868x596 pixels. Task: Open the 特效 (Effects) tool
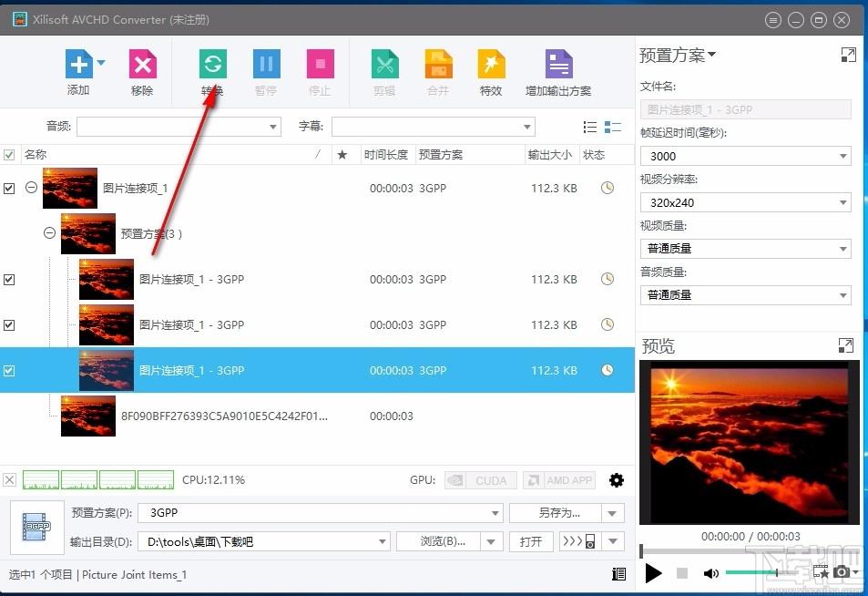[x=492, y=64]
